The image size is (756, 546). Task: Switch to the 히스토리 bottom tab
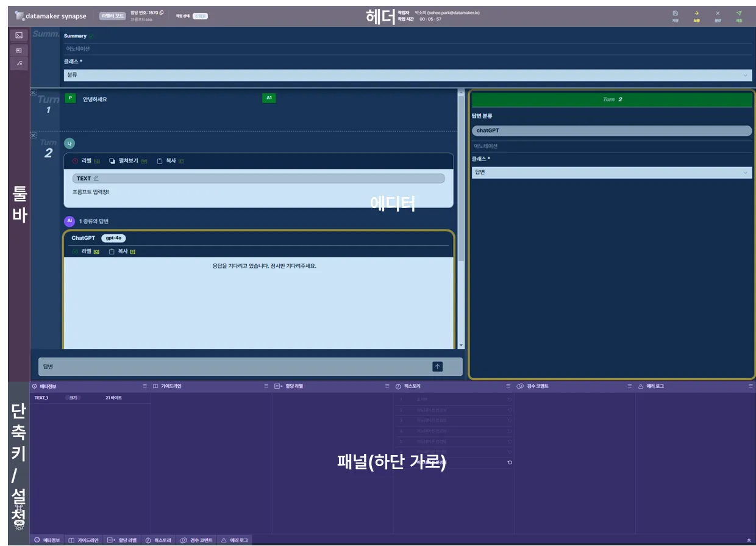point(159,541)
